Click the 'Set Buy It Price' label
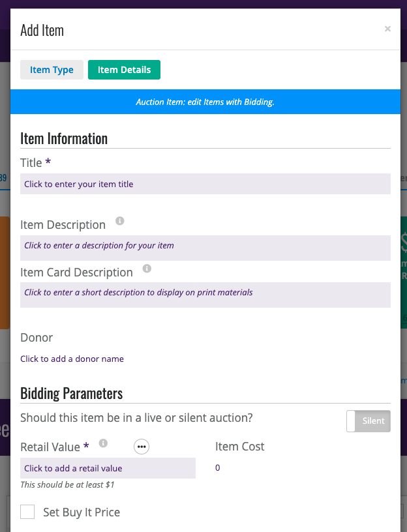The image size is (407, 532). pyautogui.click(x=82, y=512)
